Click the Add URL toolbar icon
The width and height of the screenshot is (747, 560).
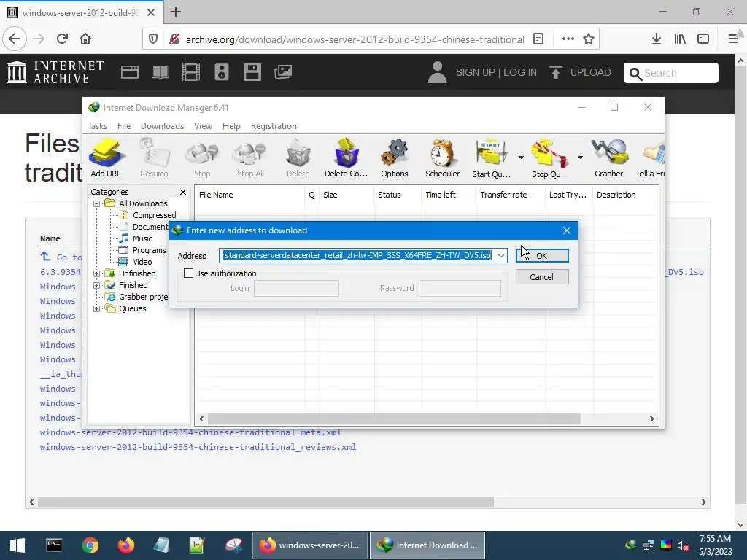[x=105, y=158]
